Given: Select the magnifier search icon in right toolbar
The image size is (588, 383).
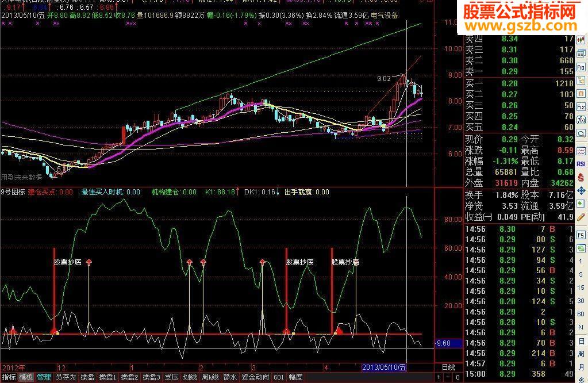Looking at the screenshot, I should (x=581, y=133).
